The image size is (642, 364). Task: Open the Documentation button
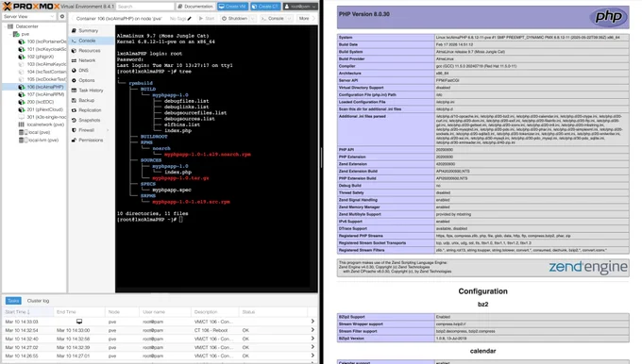pos(195,7)
